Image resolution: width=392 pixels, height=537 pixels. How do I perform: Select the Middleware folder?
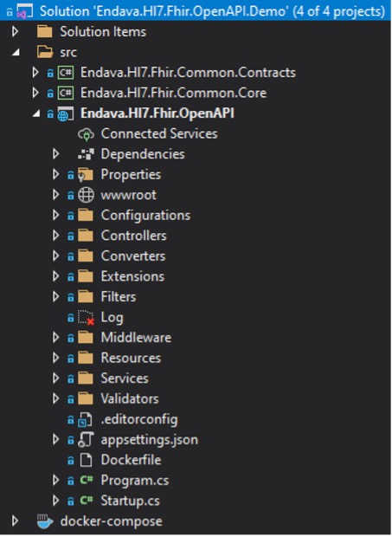136,338
